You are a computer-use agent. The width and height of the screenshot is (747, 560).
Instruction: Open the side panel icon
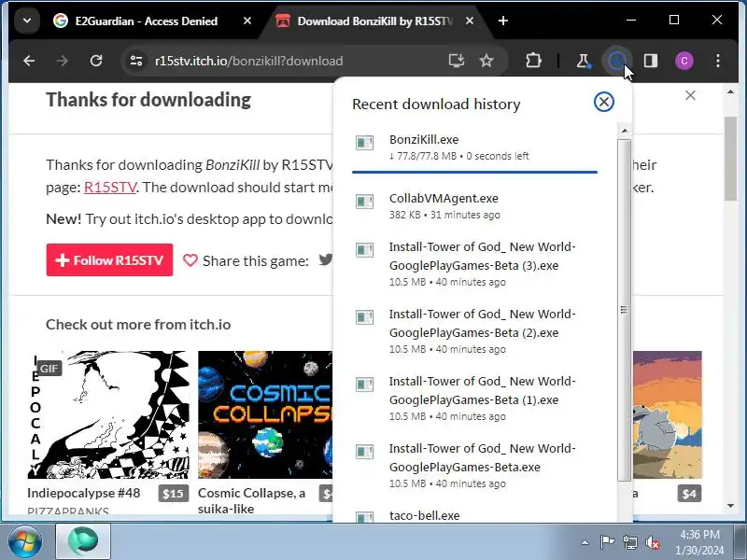[651, 61]
